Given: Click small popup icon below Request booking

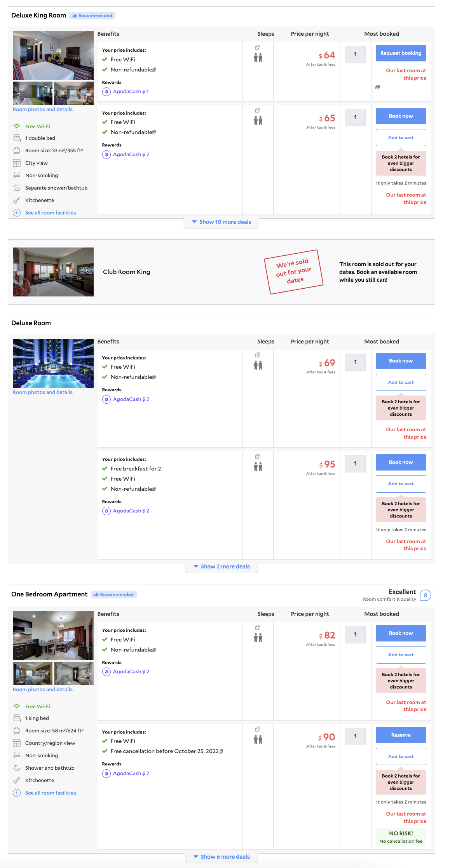Looking at the screenshot, I should coord(377,87).
